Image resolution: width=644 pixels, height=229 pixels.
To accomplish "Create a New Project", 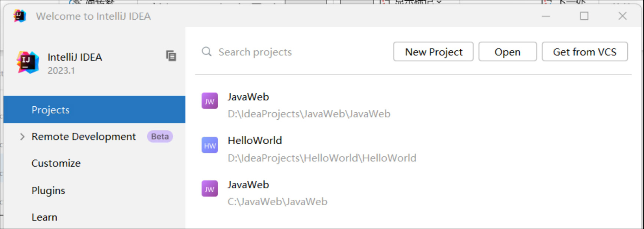I will pos(433,52).
